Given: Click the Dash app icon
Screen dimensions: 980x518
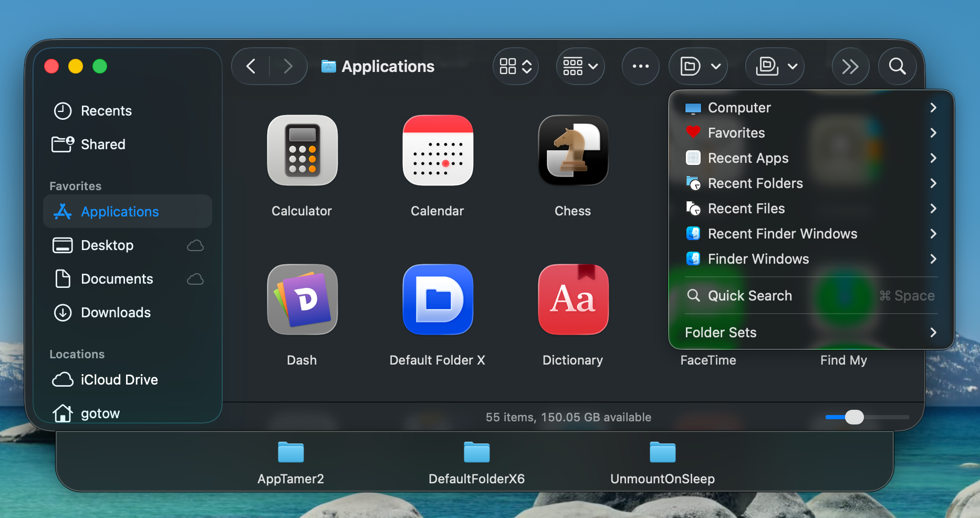Looking at the screenshot, I should tap(302, 299).
